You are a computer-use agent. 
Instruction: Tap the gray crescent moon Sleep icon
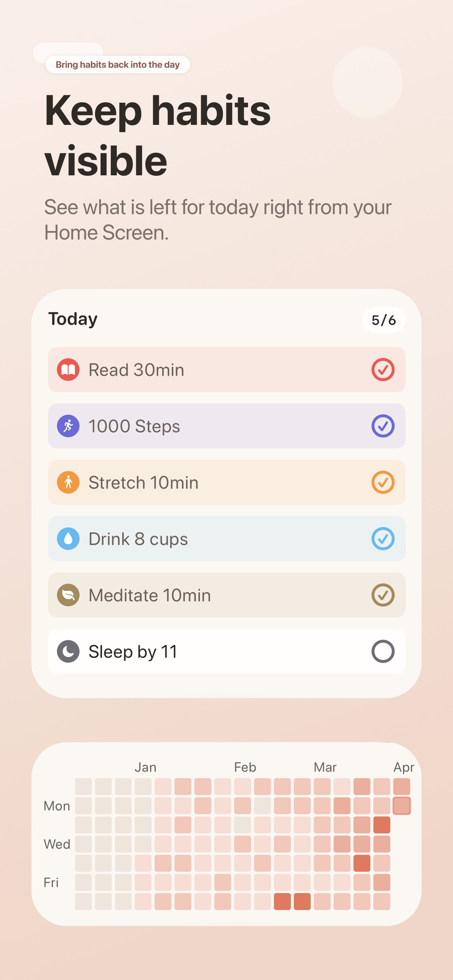(x=68, y=651)
